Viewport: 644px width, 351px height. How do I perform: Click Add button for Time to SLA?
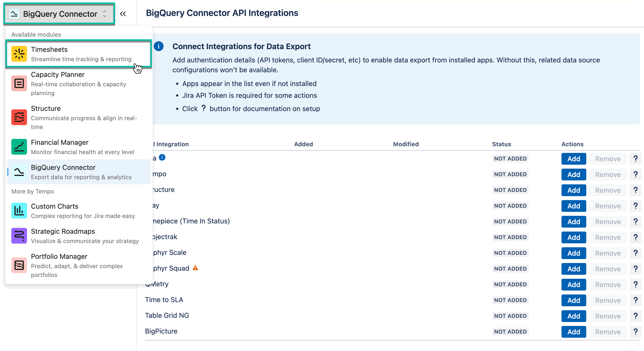[x=574, y=300]
